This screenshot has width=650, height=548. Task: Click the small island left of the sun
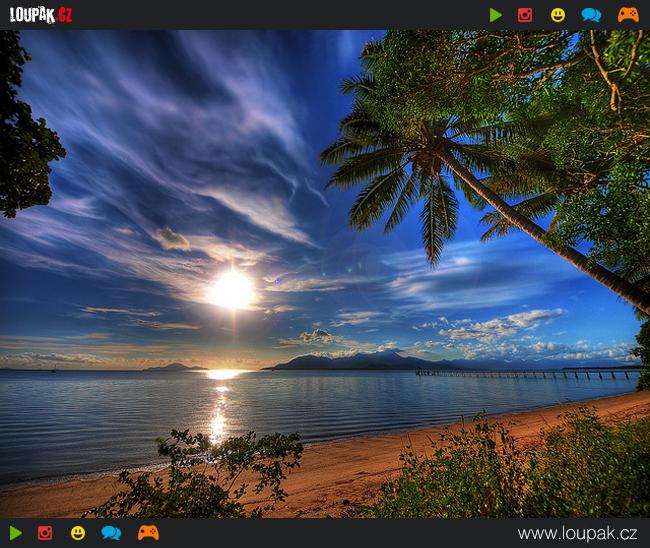[x=174, y=367]
